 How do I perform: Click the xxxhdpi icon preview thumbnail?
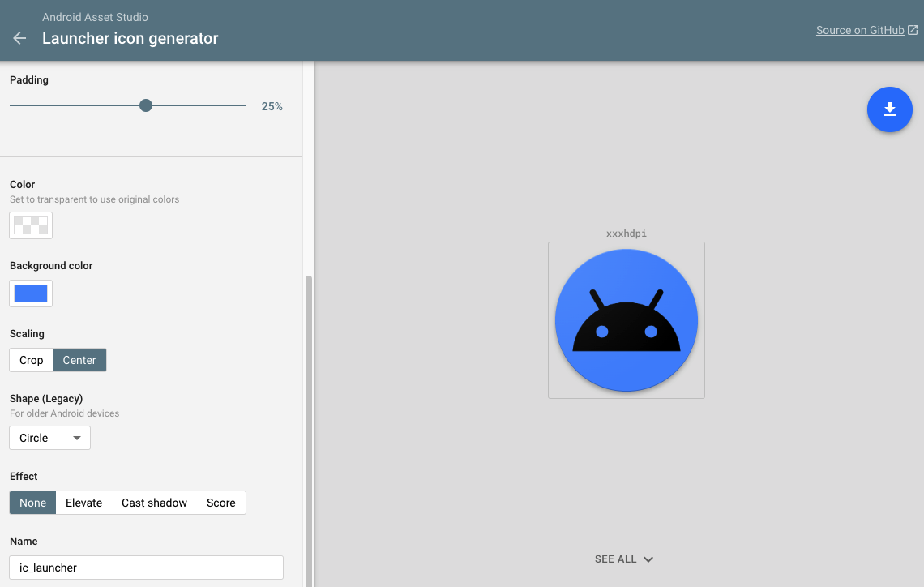pos(627,320)
